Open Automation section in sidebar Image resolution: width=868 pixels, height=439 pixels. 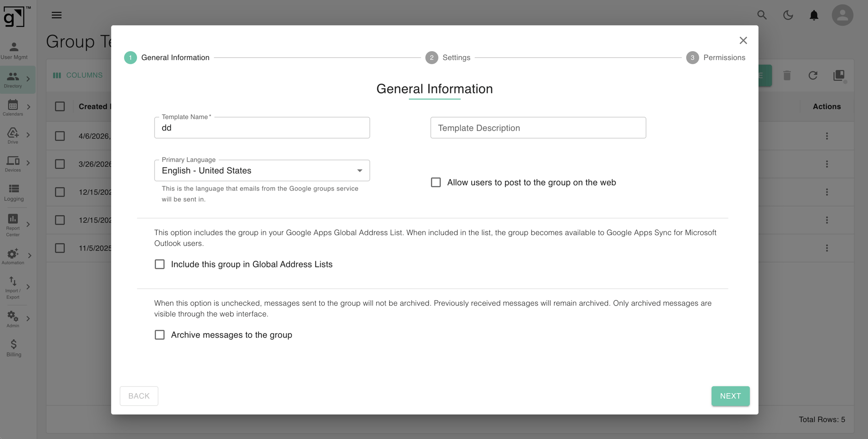point(13,256)
